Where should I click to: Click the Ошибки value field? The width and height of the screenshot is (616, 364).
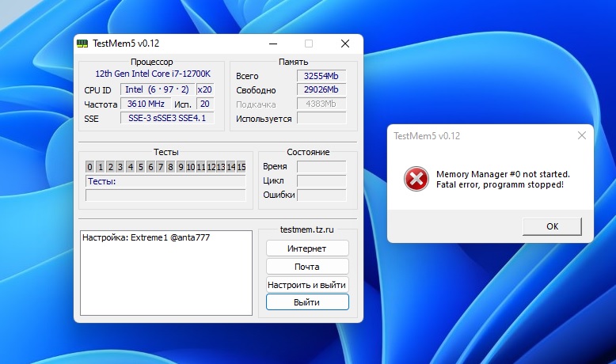pyautogui.click(x=321, y=195)
